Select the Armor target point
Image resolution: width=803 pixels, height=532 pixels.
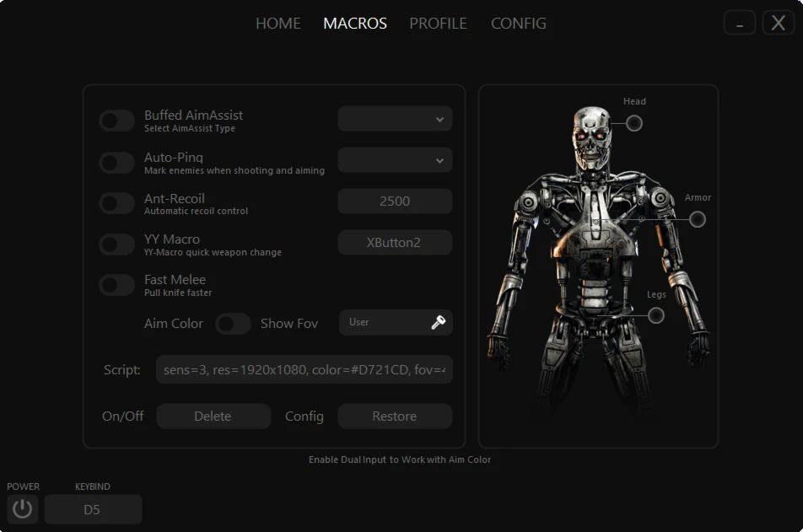[697, 220]
